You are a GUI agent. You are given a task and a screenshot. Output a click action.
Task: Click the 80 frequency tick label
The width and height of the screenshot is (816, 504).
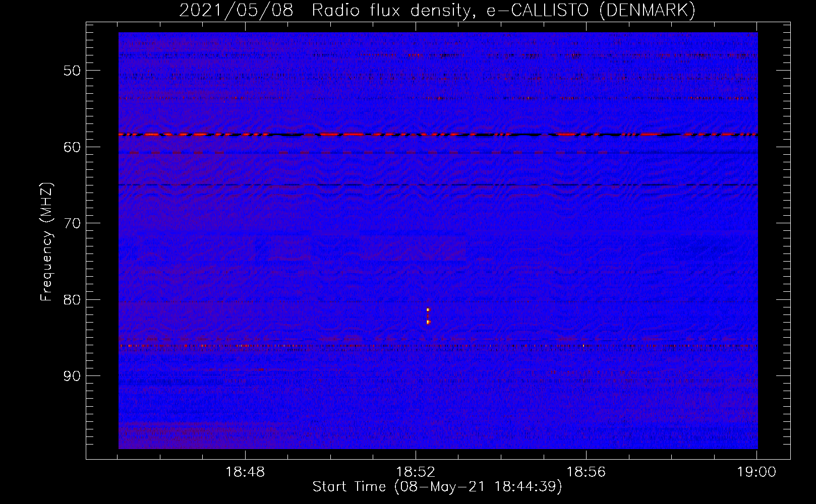pyautogui.click(x=72, y=300)
